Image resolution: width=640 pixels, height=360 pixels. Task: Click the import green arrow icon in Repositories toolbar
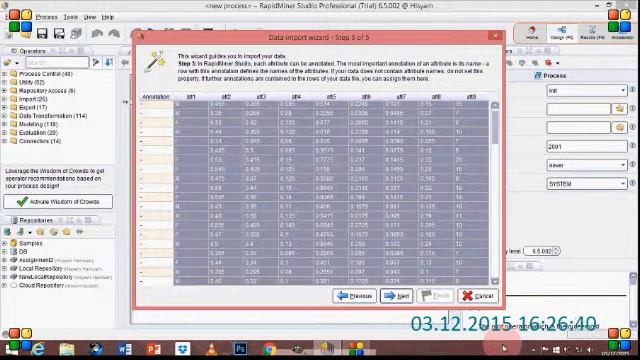[20, 232]
